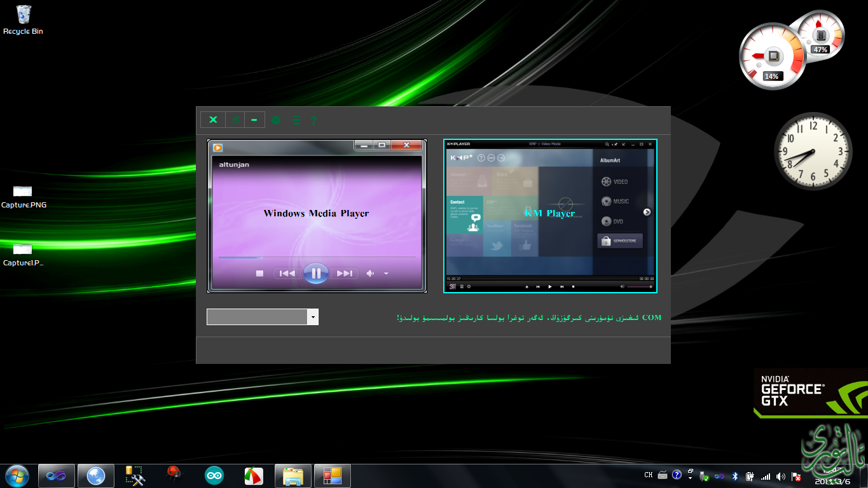
Task: Open the volume speaker tray icon
Action: point(781,476)
